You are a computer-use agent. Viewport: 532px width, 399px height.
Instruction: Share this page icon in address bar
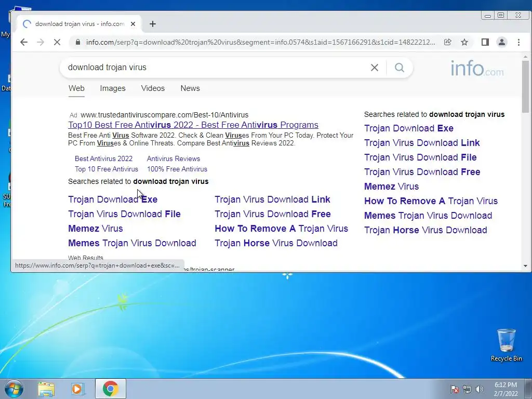(x=447, y=42)
